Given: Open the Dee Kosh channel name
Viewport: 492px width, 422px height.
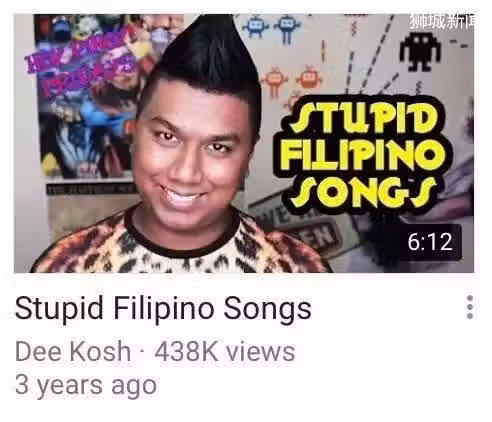Looking at the screenshot, I should 73,351.
